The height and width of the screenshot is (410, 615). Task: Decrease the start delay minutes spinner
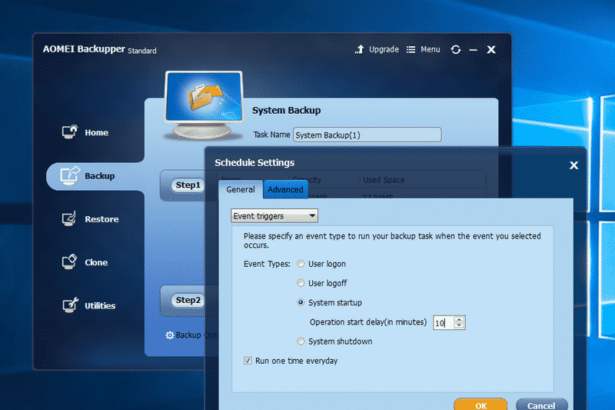tap(459, 326)
